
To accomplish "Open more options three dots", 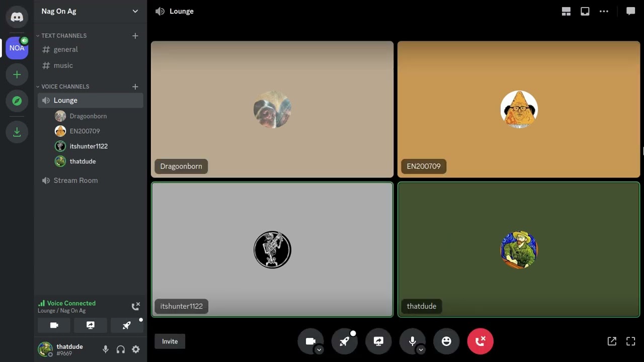I will pos(604,11).
